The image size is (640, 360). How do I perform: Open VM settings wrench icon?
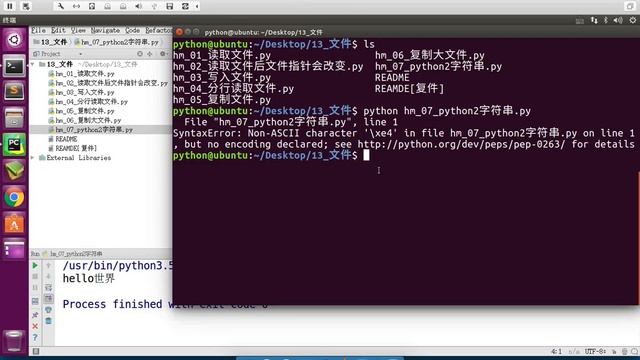click(x=60, y=6)
